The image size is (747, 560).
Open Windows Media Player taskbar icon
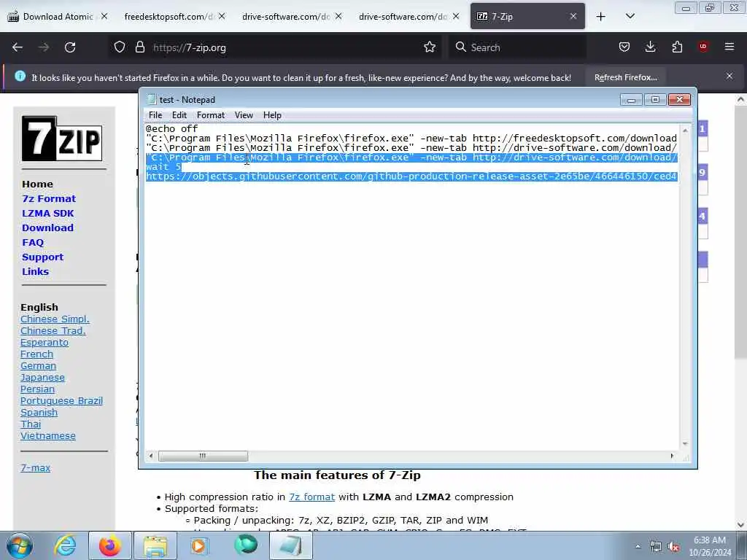tap(198, 545)
